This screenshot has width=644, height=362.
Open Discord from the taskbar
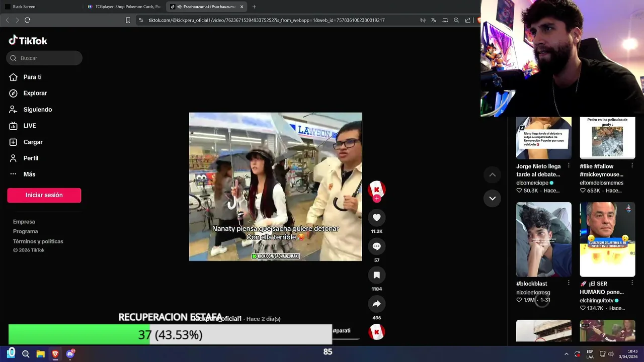[x=70, y=354]
